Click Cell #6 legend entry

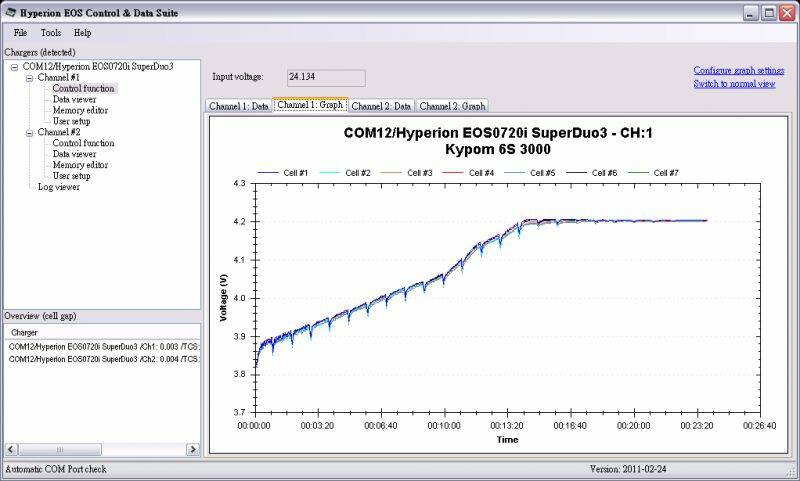point(592,173)
